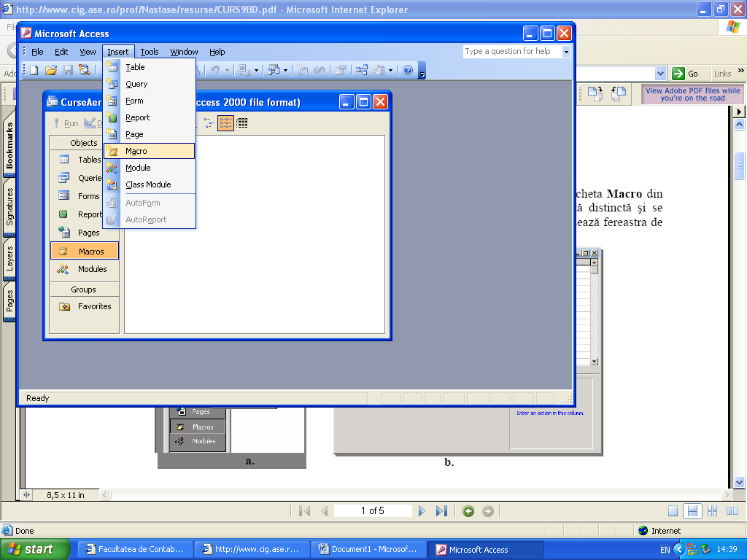Open a database with the folder icon

51,71
